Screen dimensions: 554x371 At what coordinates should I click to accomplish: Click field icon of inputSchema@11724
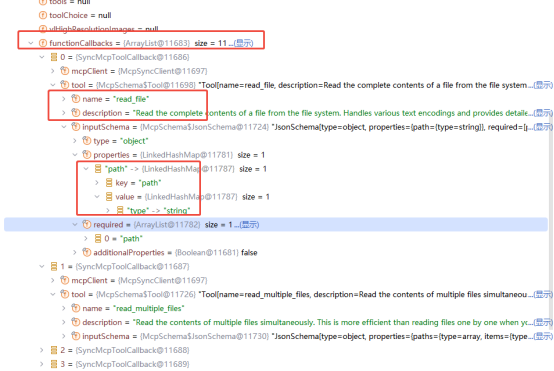click(76, 126)
